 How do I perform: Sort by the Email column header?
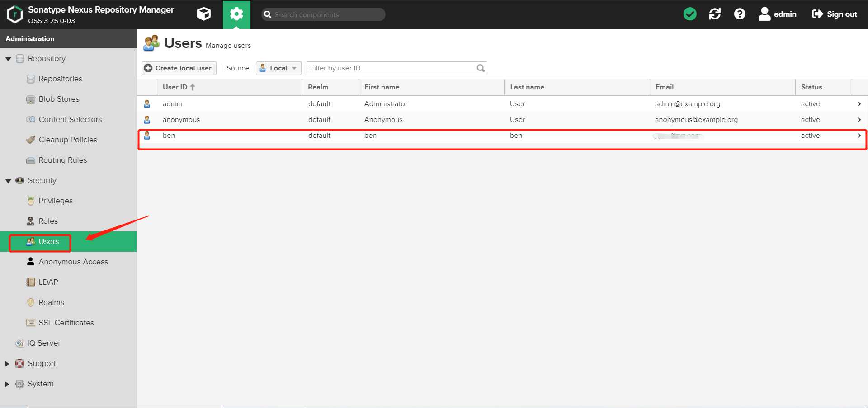[722, 87]
